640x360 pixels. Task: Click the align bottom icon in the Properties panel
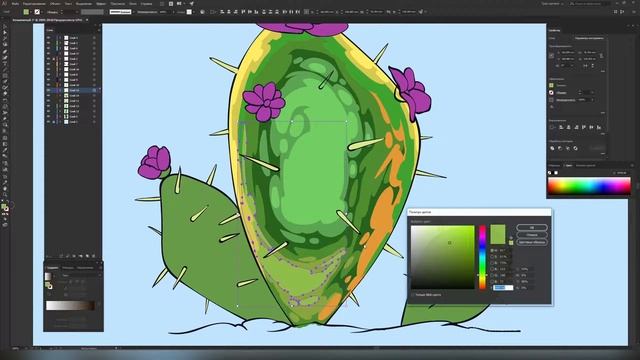[599, 127]
